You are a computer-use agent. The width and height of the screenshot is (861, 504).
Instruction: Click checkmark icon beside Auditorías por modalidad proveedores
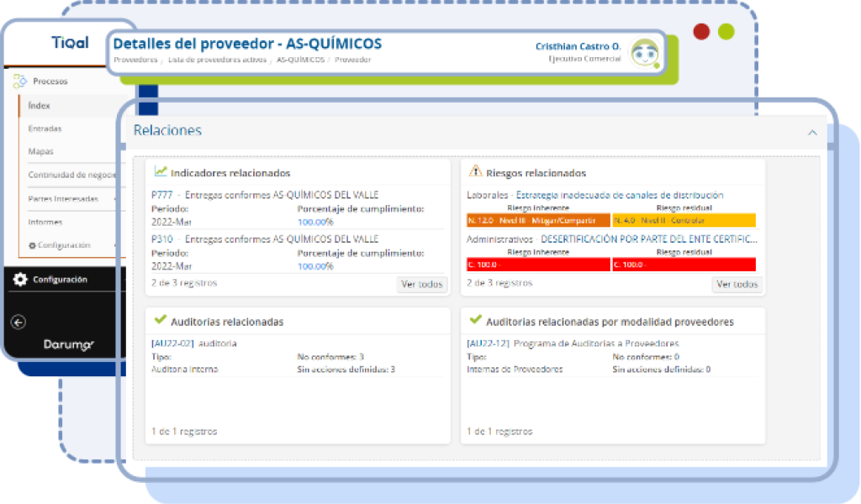(476, 320)
